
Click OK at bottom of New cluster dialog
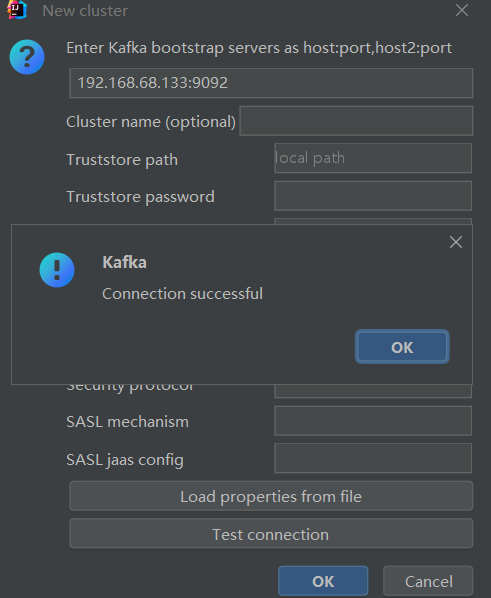[323, 581]
